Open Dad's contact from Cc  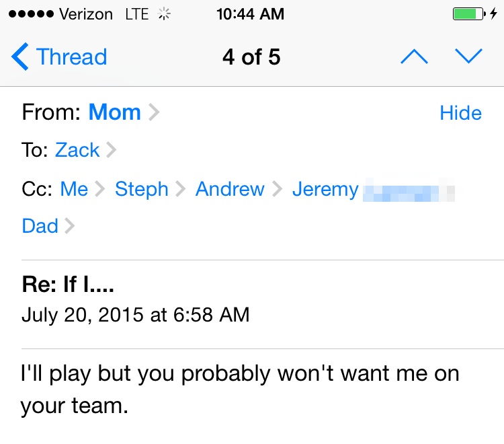40,226
